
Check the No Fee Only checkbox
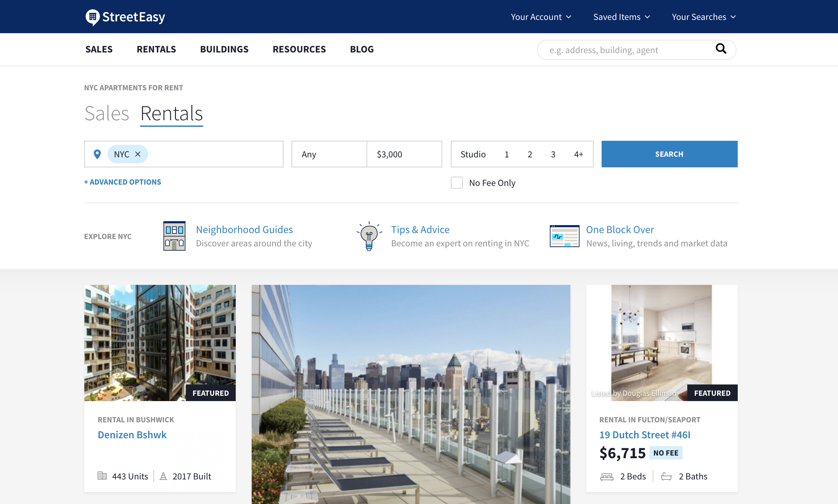click(x=457, y=183)
